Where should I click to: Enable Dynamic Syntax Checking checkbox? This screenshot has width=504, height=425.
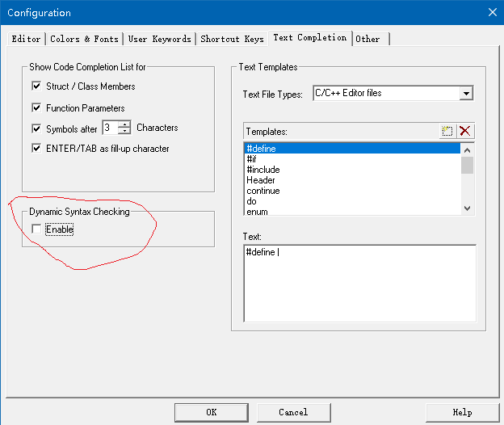tap(36, 229)
